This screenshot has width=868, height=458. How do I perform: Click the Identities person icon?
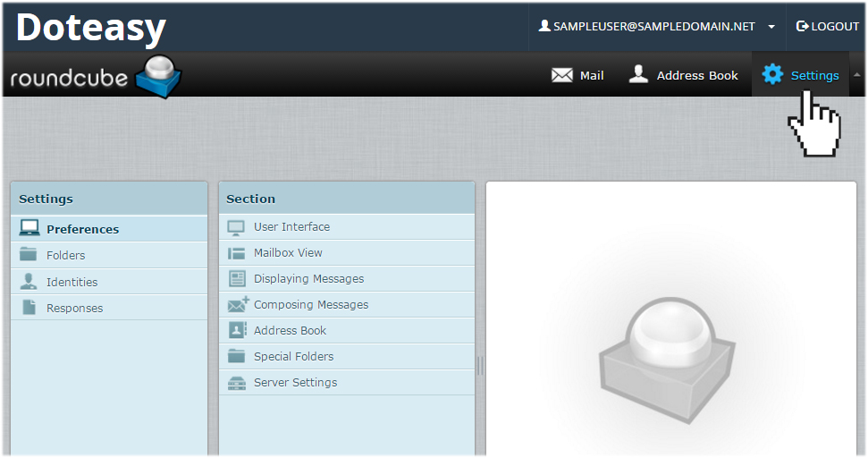point(29,281)
